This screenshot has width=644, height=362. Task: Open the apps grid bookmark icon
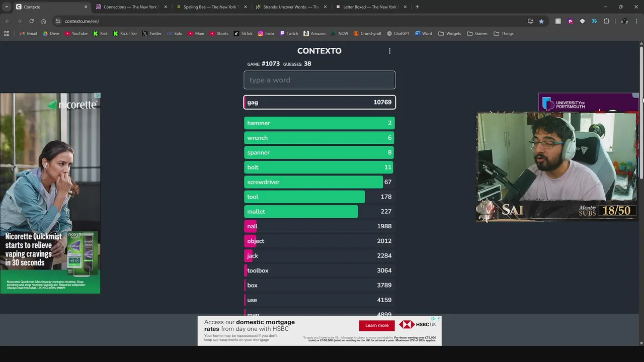coord(7,34)
